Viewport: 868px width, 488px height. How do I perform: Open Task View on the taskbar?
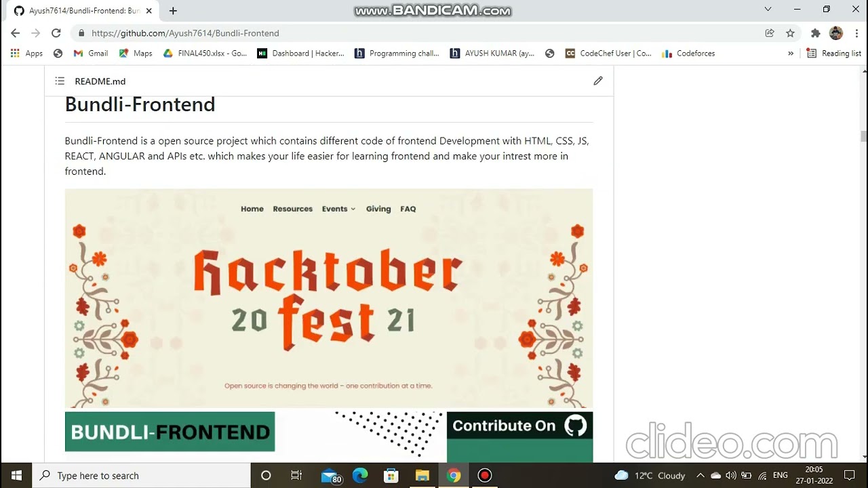(x=296, y=475)
